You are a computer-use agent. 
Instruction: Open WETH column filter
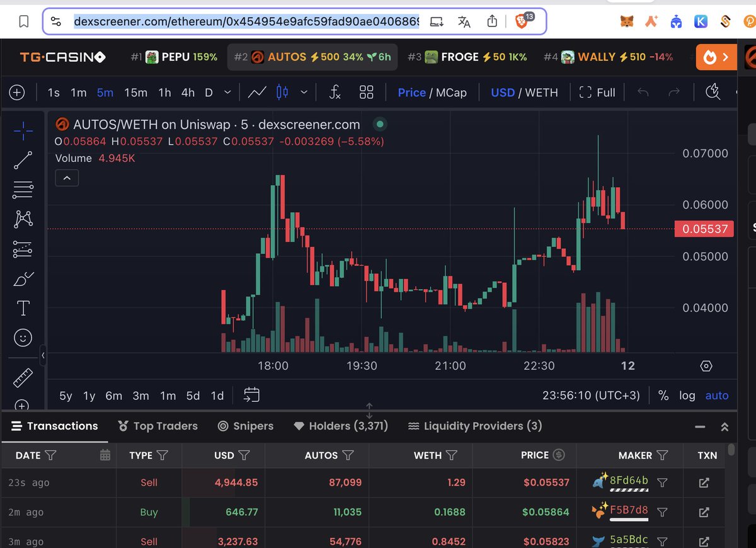click(452, 455)
